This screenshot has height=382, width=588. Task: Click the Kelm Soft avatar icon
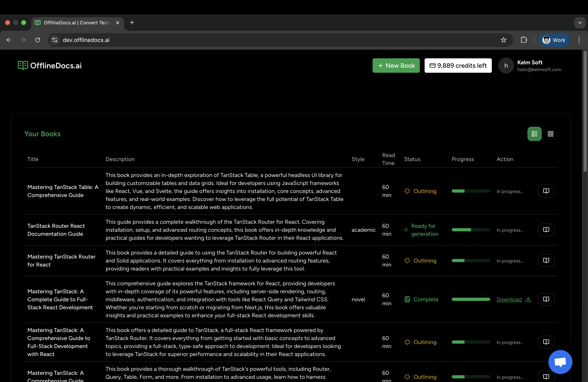pyautogui.click(x=506, y=65)
